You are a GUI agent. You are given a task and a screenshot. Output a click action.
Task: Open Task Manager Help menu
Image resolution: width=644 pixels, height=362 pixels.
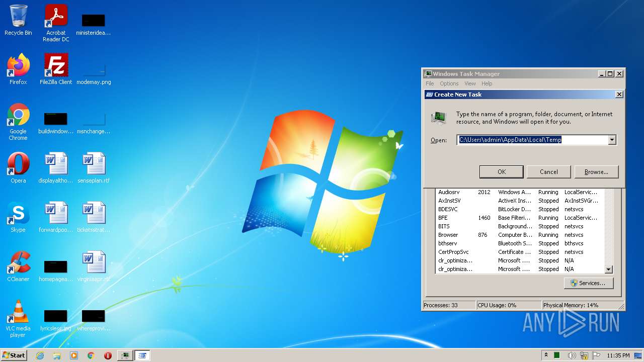tap(487, 83)
